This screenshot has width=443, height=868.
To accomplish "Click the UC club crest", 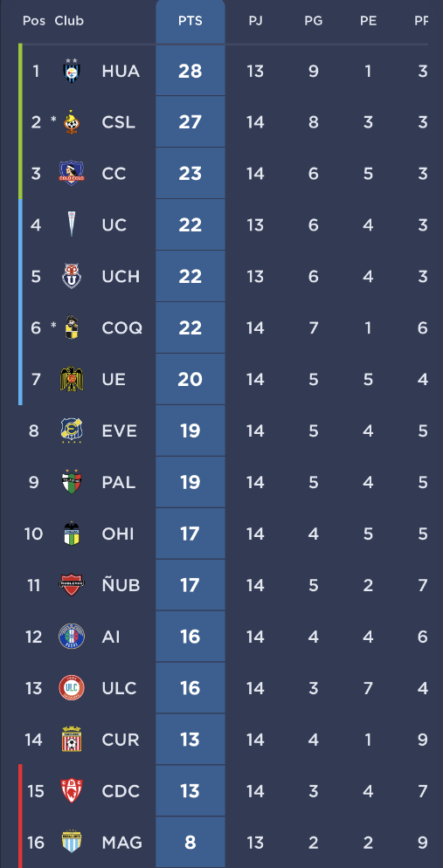I will coord(72,224).
